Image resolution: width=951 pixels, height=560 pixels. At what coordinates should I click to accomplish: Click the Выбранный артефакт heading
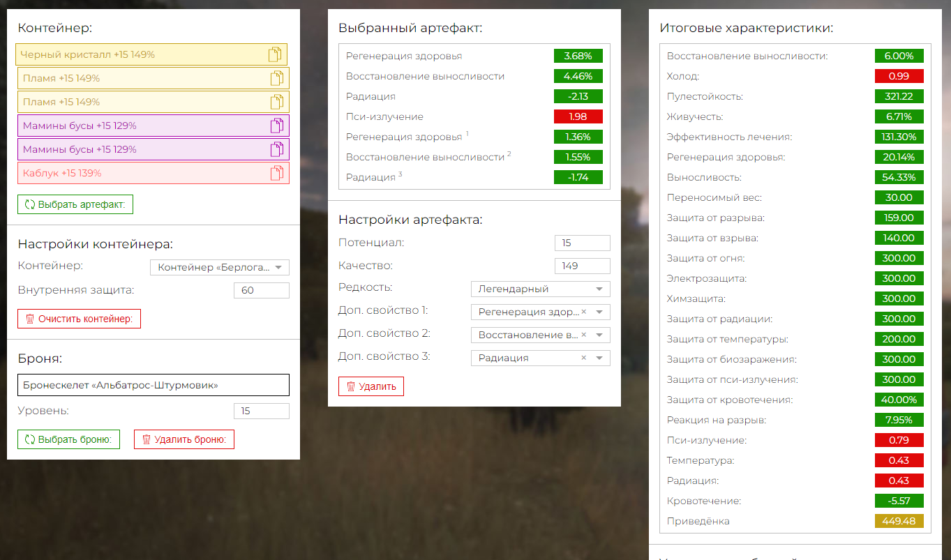tap(410, 29)
